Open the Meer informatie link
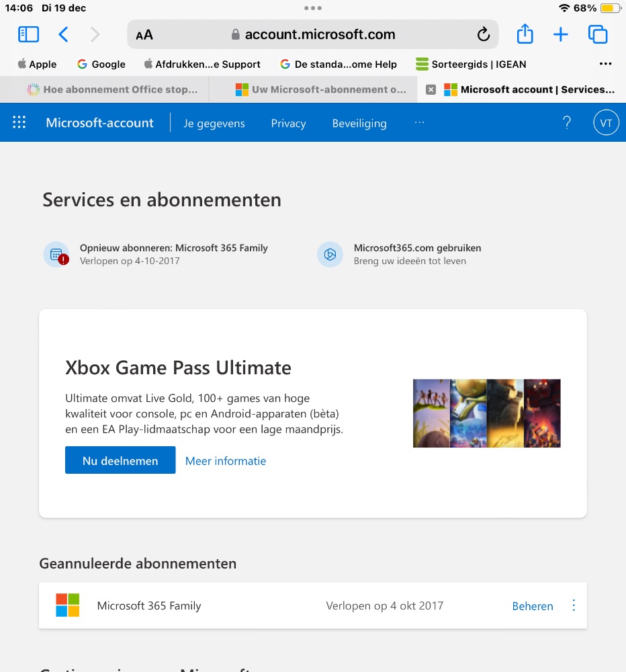Image resolution: width=626 pixels, height=672 pixels. [x=226, y=461]
